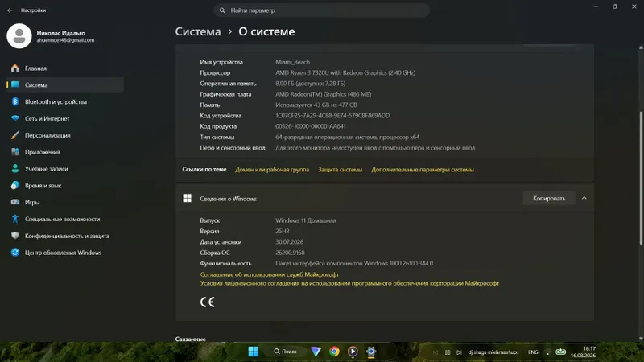Open 'Приложения' settings

pyautogui.click(x=65, y=152)
